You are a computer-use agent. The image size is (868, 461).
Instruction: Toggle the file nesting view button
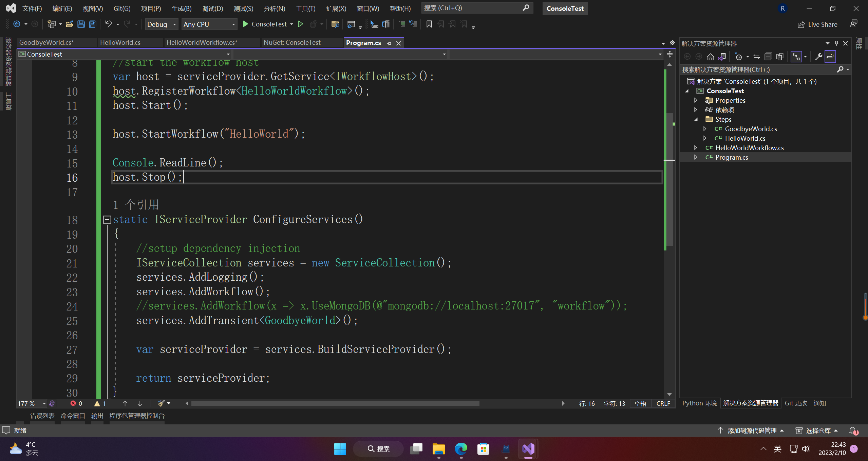[x=796, y=57]
